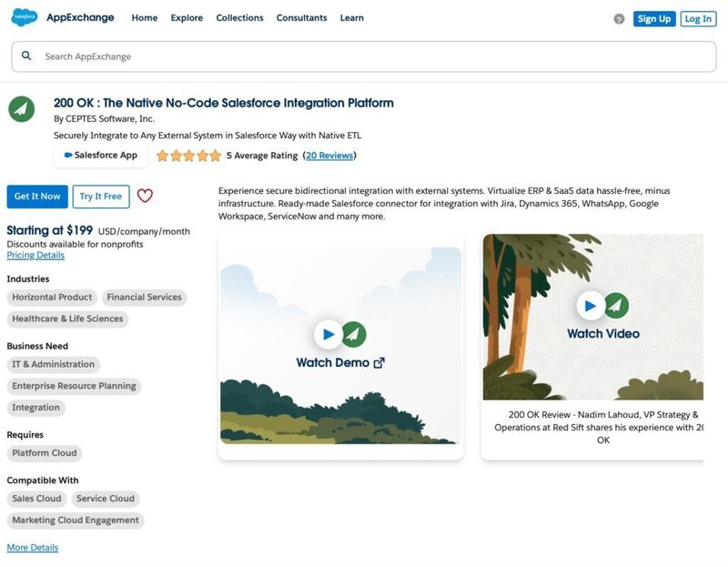Open the Collections menu
Viewport: 728px width, 567px height.
239,17
